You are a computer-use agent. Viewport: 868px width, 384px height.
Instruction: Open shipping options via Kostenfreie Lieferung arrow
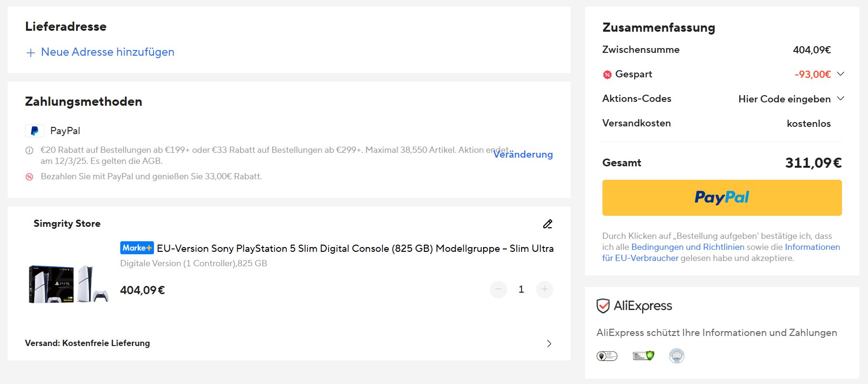click(x=549, y=344)
